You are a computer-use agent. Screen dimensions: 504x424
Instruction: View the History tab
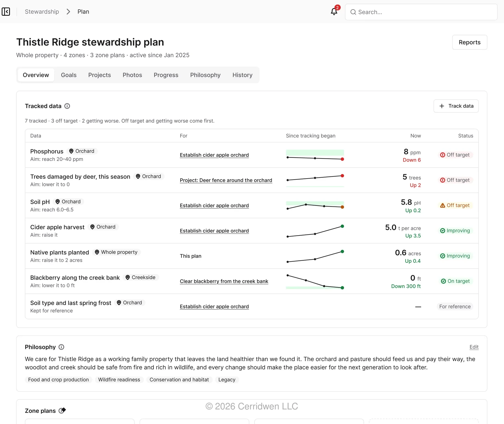[x=242, y=75]
